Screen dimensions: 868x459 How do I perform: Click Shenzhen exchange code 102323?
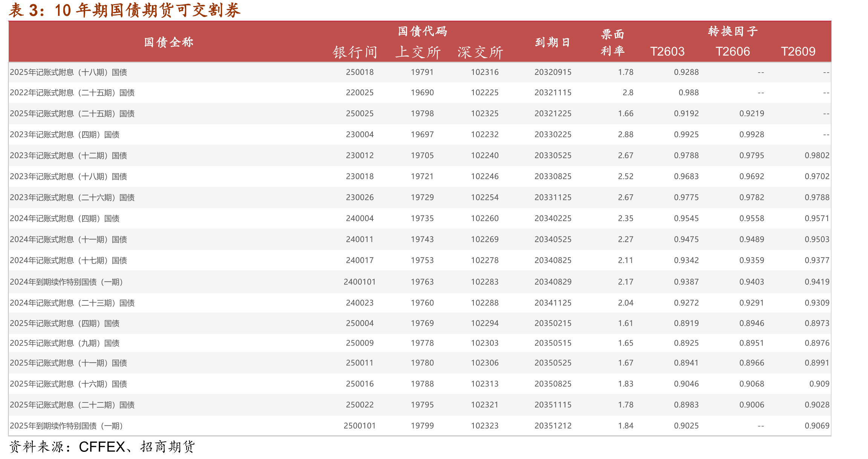[485, 426]
